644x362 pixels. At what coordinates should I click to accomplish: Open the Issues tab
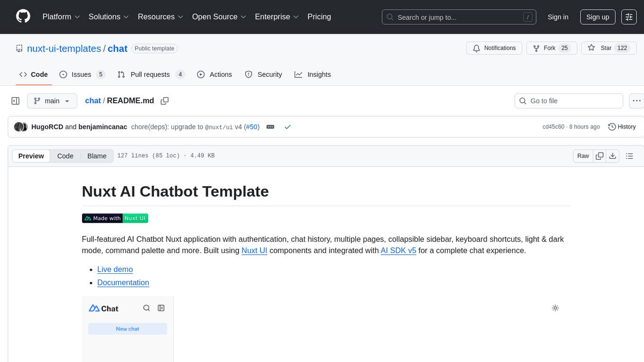(82, 74)
